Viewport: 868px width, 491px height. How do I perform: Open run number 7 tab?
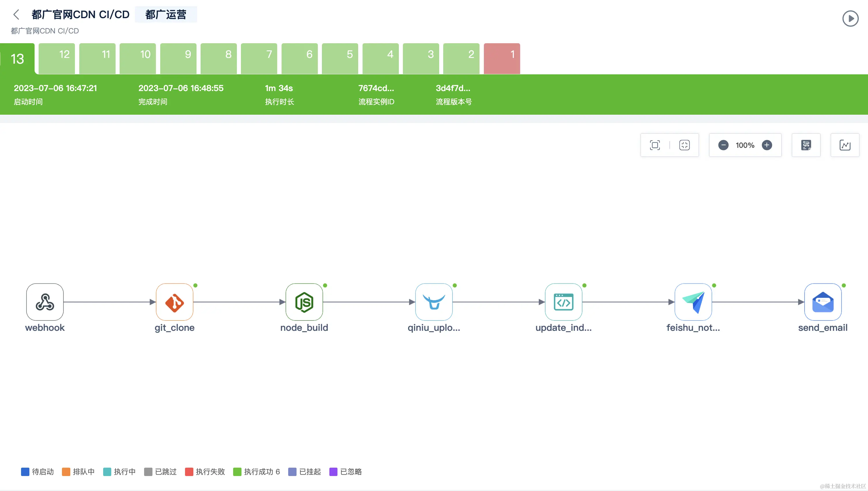click(x=259, y=58)
